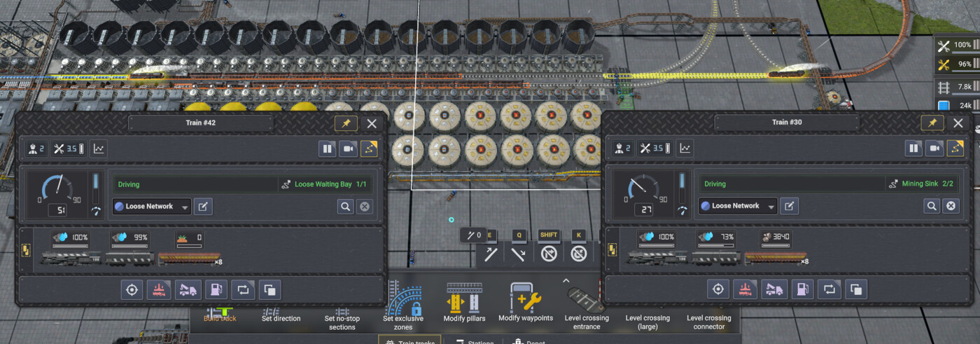Open statistics graph icon in Train #42
The height and width of the screenshot is (344, 980).
(x=99, y=149)
